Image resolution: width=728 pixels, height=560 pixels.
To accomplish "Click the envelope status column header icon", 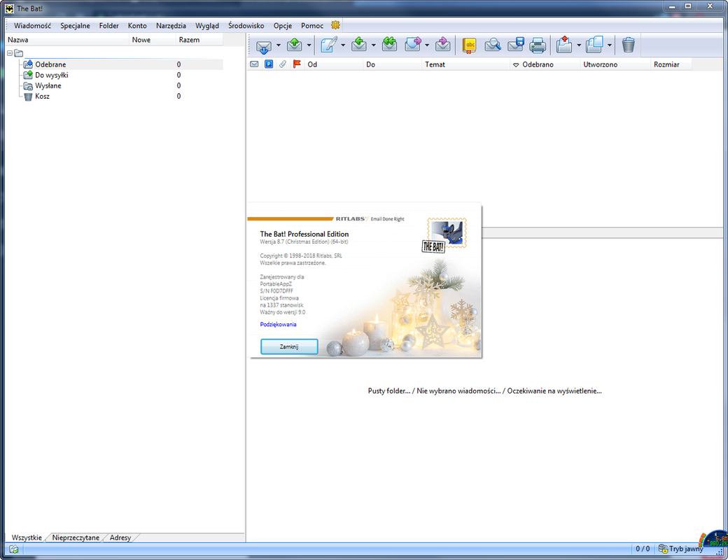I will click(x=254, y=64).
